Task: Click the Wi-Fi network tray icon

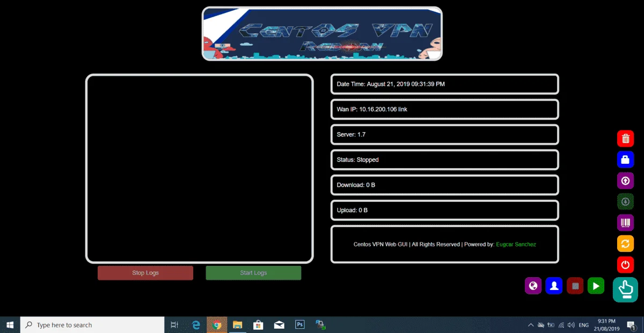Action: point(561,325)
